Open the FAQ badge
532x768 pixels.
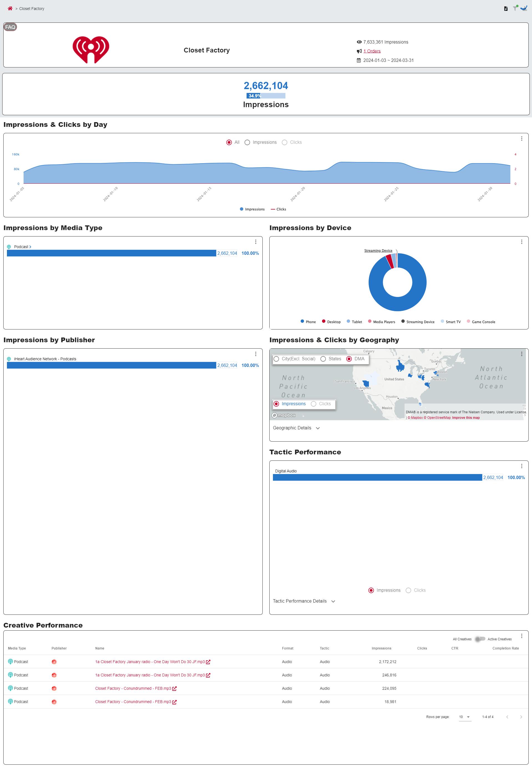[10, 27]
